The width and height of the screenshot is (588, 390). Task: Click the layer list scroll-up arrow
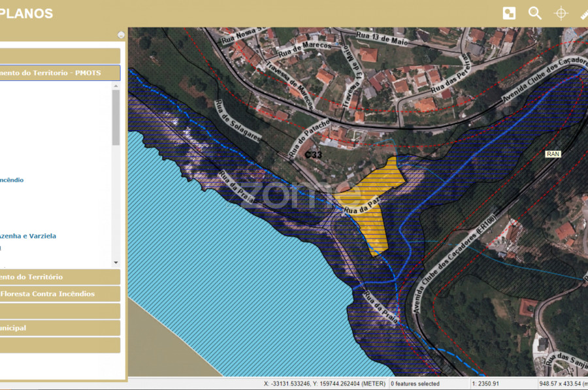[116, 85]
